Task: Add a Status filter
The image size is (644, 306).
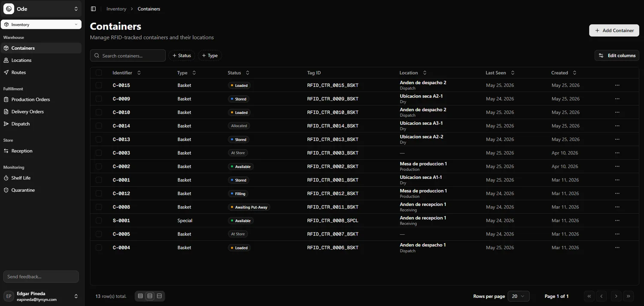Action: pos(181,55)
